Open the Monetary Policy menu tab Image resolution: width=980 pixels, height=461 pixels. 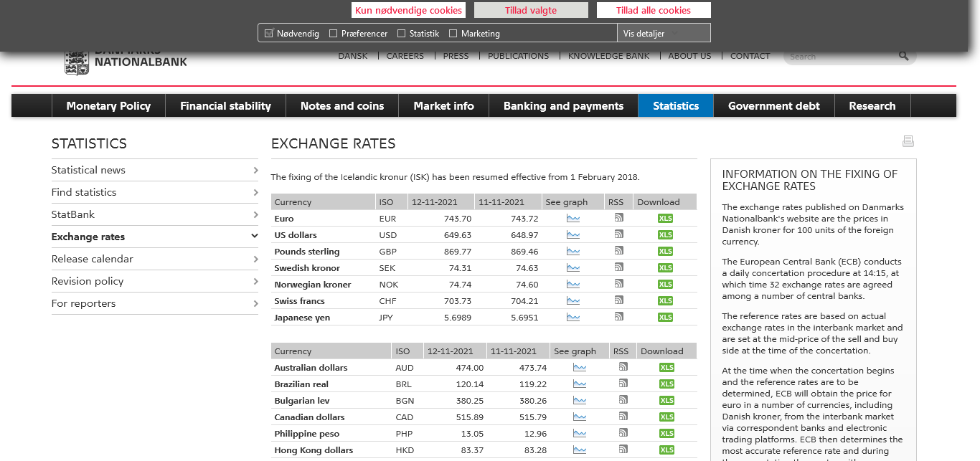(x=108, y=106)
